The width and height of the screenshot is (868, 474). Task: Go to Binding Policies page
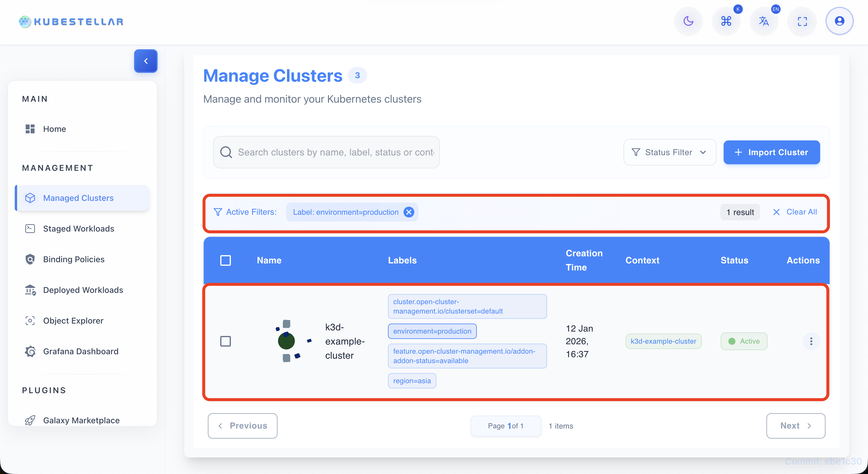tap(74, 259)
